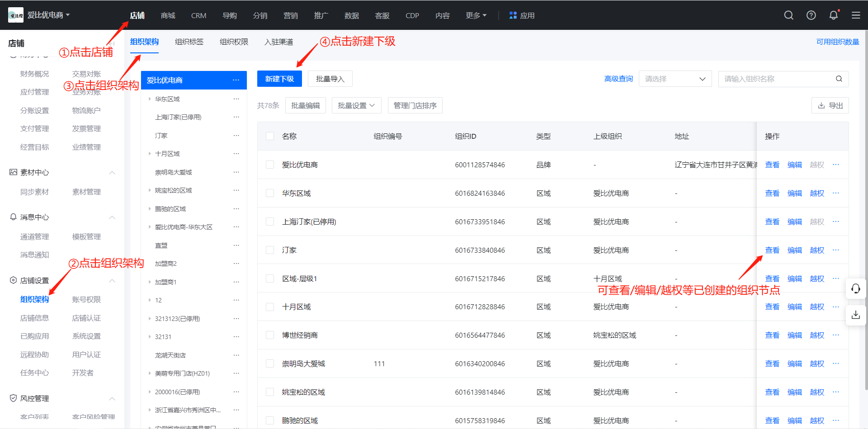
Task: Open 可用组织数量 link
Action: tap(838, 42)
